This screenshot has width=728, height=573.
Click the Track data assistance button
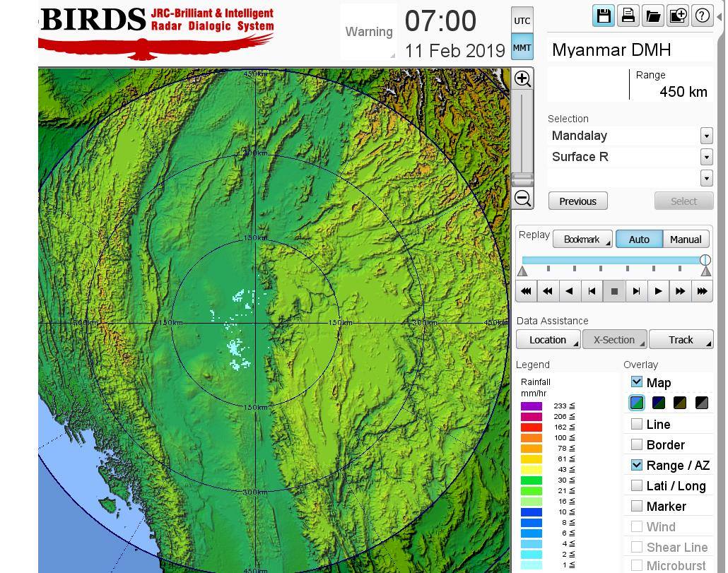(x=681, y=340)
